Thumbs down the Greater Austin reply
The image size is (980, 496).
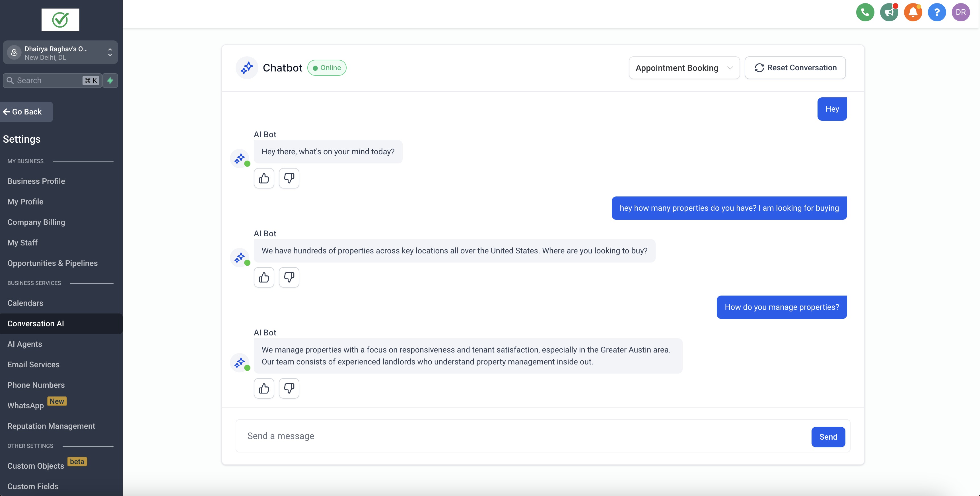(x=289, y=388)
